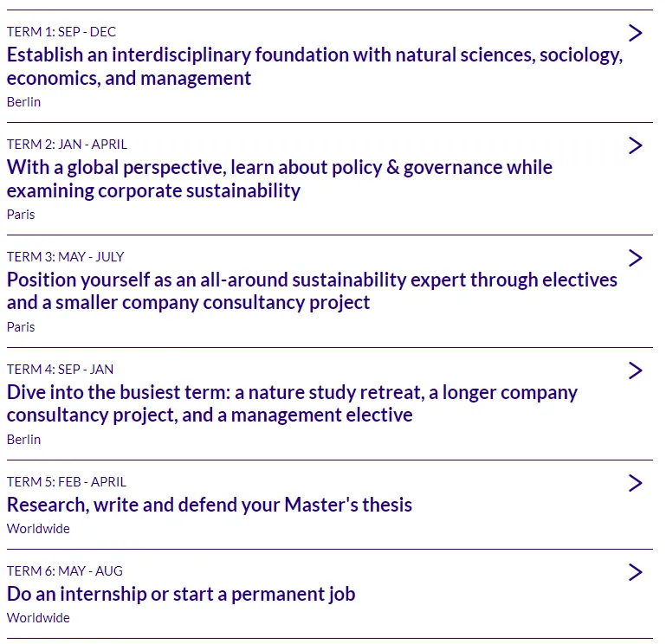Click the Berlin location under Term 1
The height and width of the screenshot is (644, 666).
[24, 101]
